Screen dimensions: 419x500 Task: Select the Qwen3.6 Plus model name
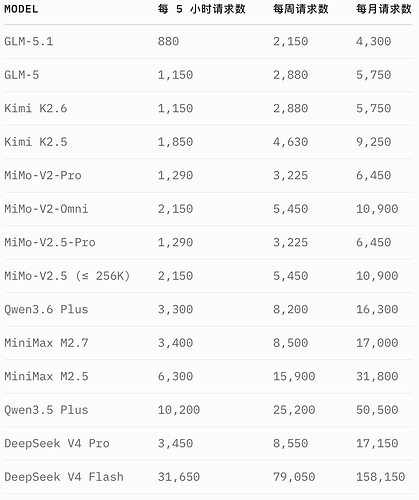[x=46, y=310]
